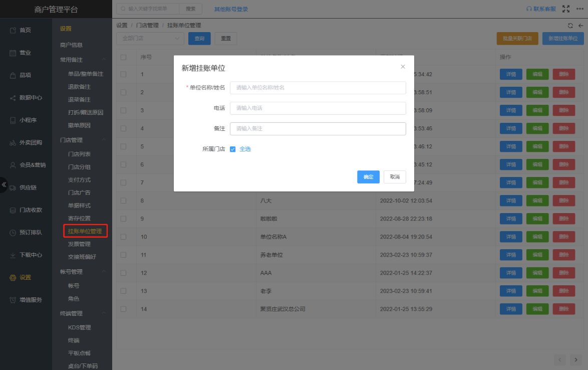588x370 pixels.
Task: Toggle the 全选 checkbox for 所属门店
Action: [x=232, y=149]
